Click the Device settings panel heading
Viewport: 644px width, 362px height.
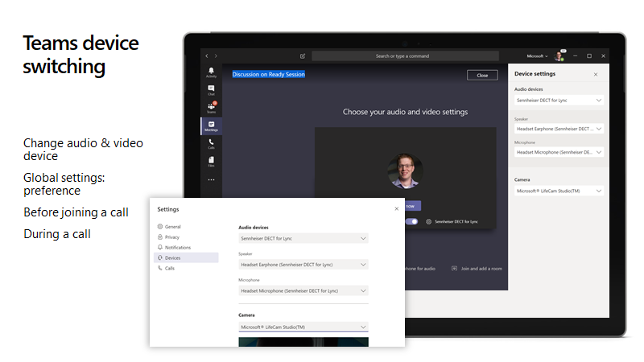(x=535, y=74)
